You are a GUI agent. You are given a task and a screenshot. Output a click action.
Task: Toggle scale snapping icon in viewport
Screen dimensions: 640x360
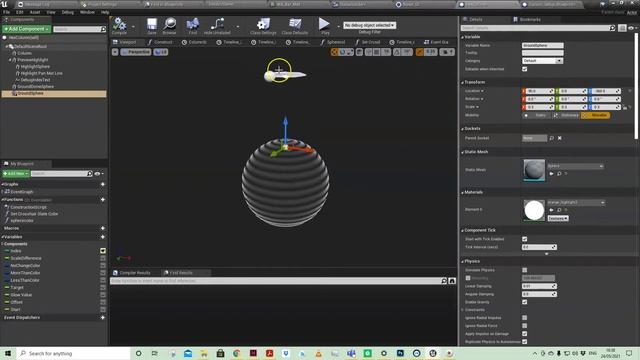[x=420, y=52]
